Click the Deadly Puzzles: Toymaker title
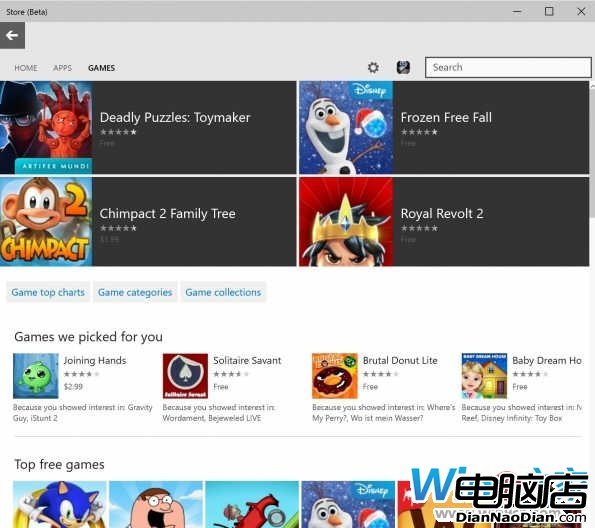Screen dimensions: 595x528 pyautogui.click(x=175, y=118)
